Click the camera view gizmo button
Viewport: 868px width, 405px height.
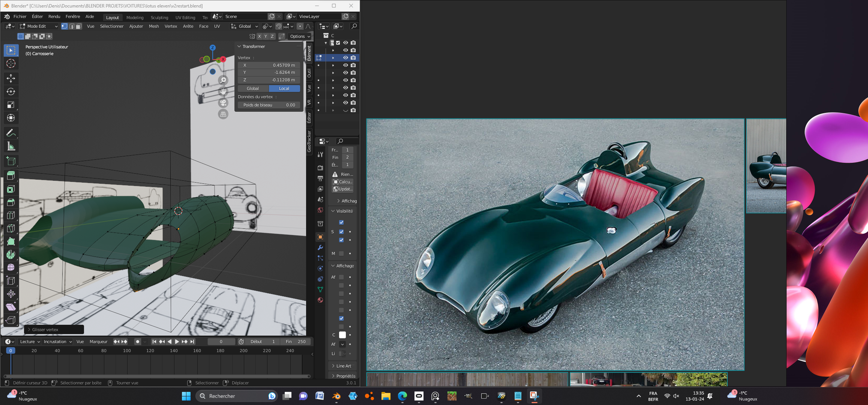pyautogui.click(x=223, y=103)
